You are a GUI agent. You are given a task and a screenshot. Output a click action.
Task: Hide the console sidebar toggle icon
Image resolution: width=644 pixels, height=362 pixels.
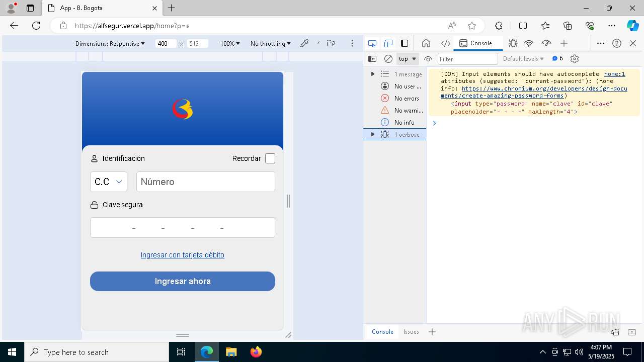372,59
